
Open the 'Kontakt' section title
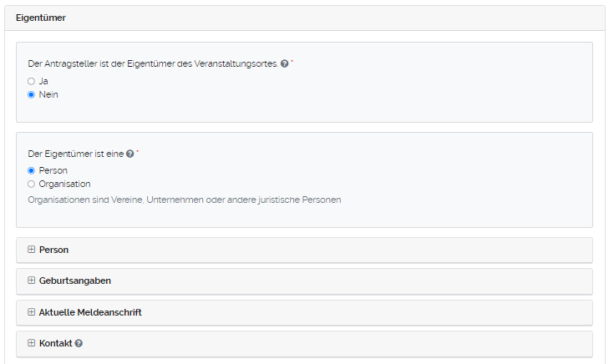click(55, 343)
